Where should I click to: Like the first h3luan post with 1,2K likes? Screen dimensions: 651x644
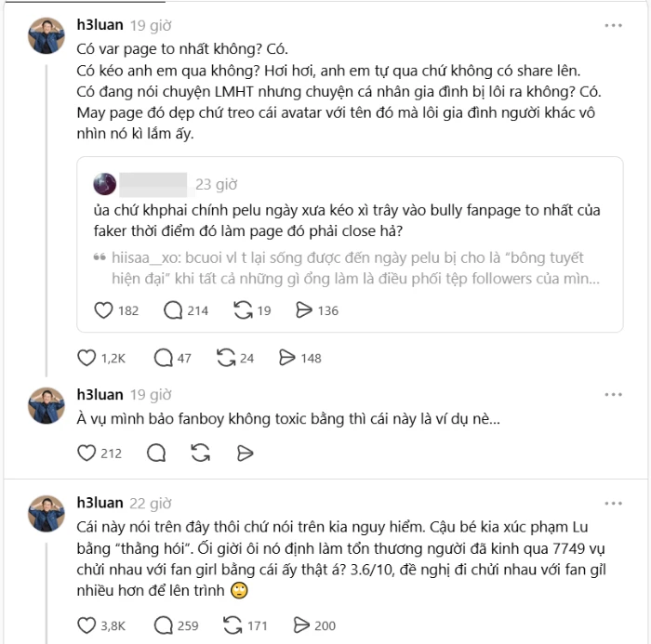86,358
